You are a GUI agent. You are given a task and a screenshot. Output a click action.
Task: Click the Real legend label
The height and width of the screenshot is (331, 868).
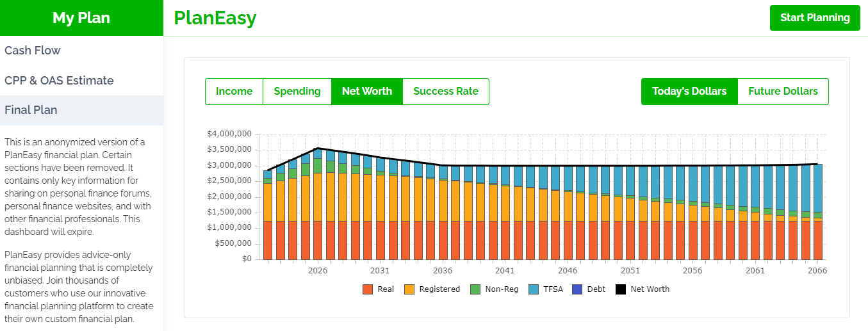pyautogui.click(x=386, y=289)
